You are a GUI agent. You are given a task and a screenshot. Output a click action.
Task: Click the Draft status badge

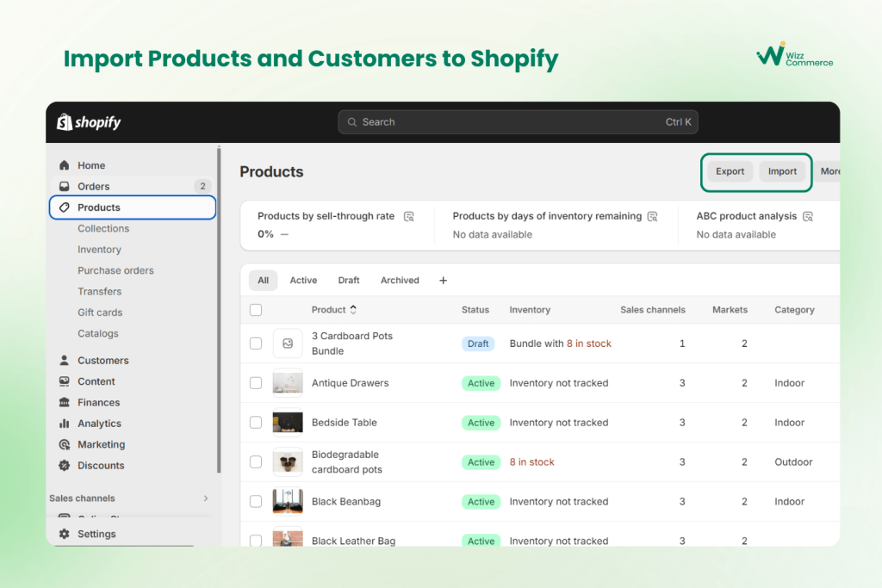point(478,344)
